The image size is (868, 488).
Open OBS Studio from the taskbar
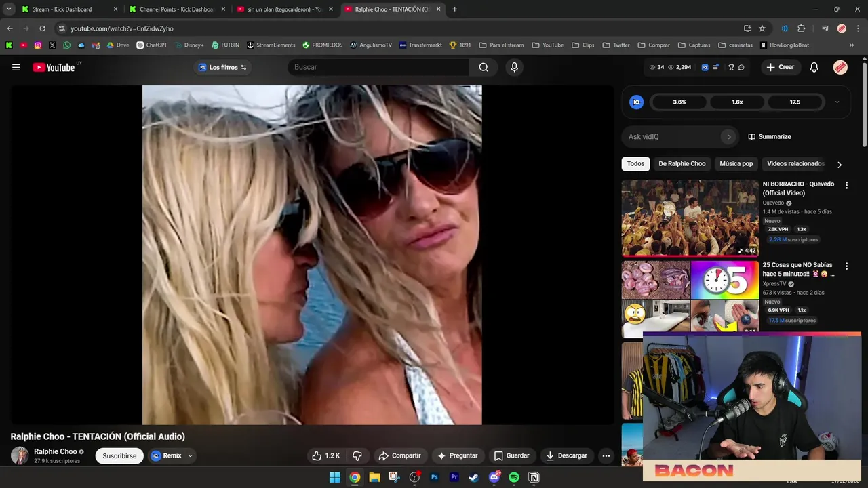(x=414, y=477)
